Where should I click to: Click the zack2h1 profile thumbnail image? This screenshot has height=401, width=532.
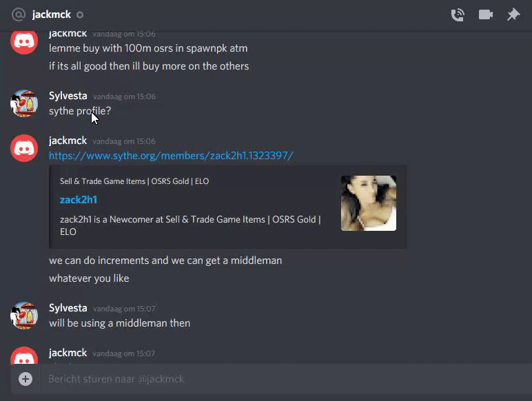pos(369,203)
